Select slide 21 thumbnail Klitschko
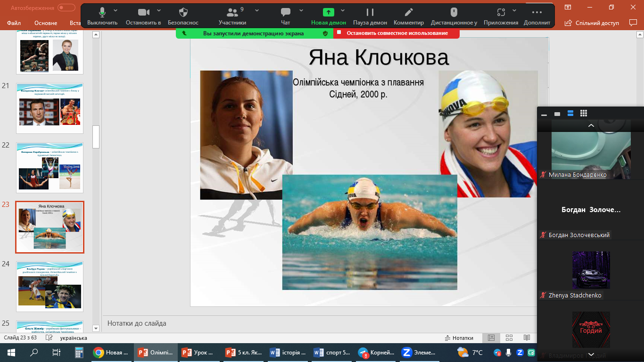 [x=50, y=109]
